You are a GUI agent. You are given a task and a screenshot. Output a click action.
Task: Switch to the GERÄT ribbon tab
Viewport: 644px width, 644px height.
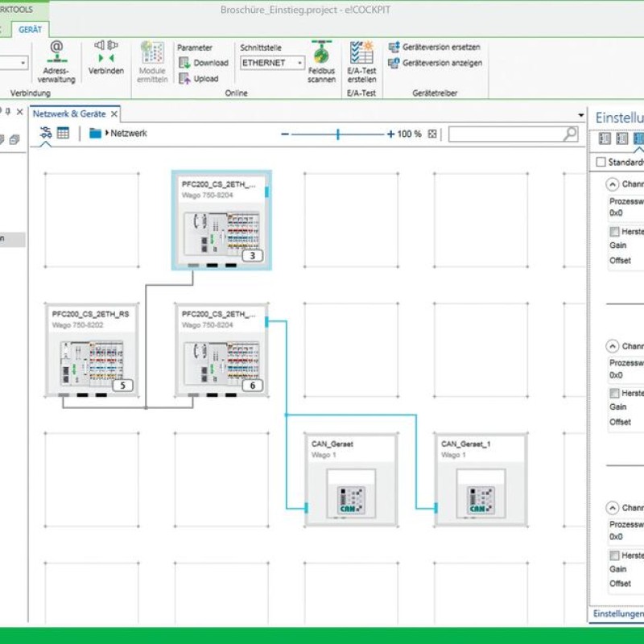(30, 30)
